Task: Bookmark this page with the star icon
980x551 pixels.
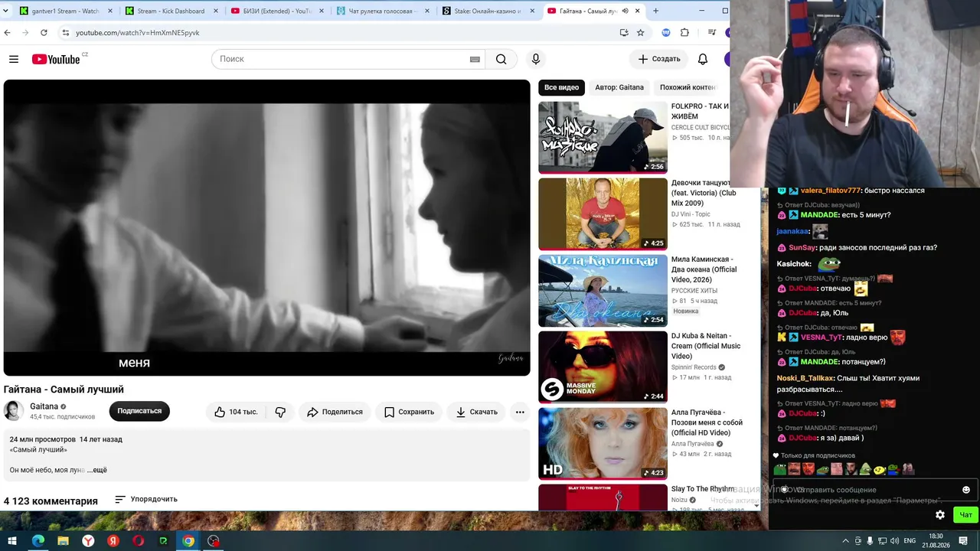Action: (641, 33)
